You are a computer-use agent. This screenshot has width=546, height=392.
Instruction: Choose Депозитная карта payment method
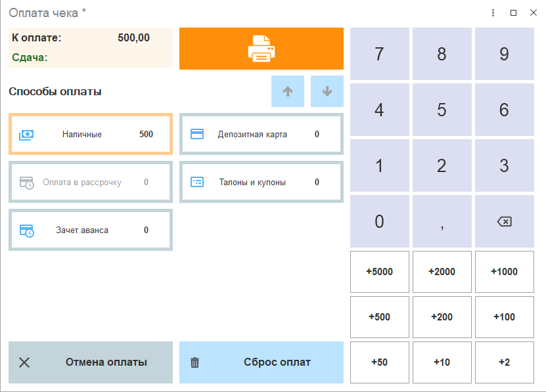tap(261, 135)
